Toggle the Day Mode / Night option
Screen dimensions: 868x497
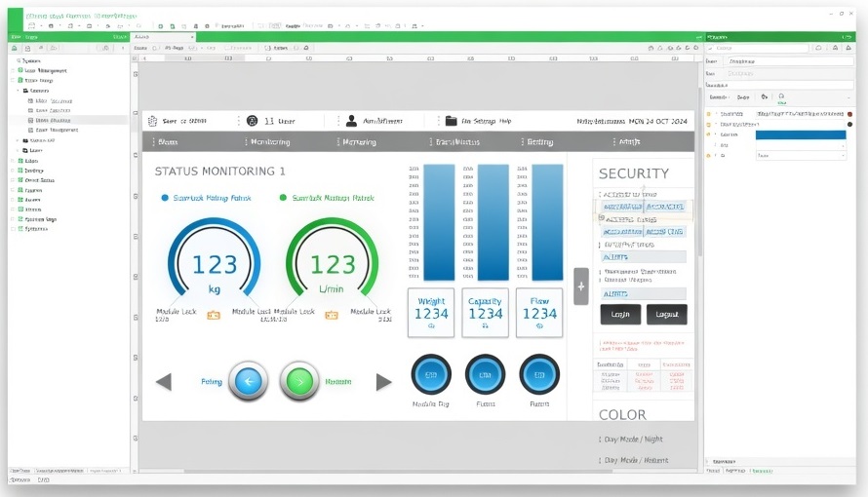(x=634, y=440)
